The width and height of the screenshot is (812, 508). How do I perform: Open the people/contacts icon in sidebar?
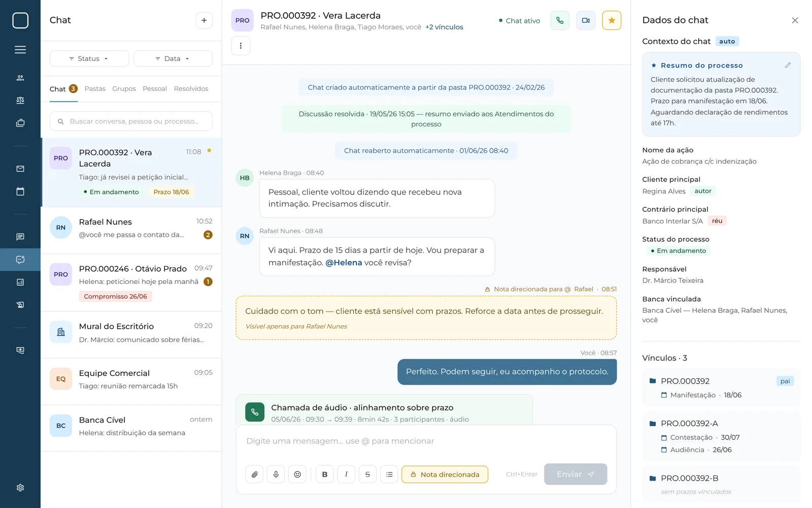(20, 78)
